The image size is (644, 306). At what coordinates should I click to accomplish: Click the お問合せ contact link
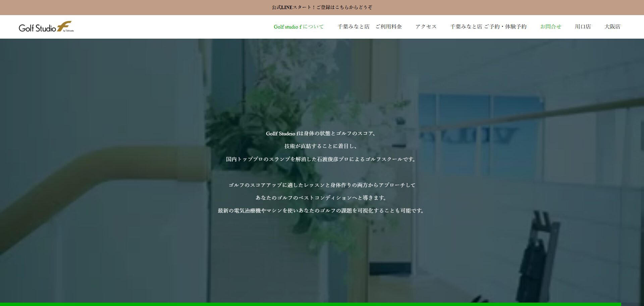pyautogui.click(x=550, y=27)
